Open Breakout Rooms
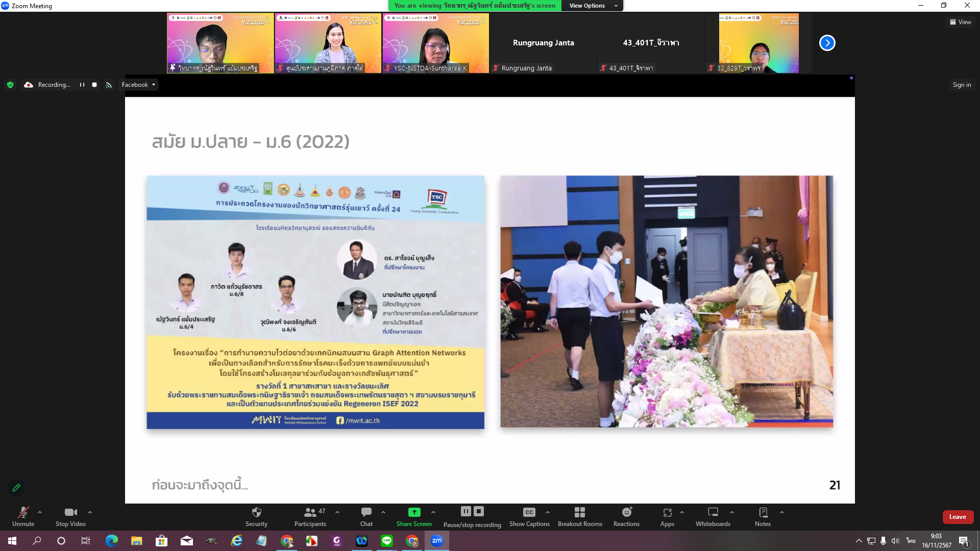 click(x=579, y=512)
